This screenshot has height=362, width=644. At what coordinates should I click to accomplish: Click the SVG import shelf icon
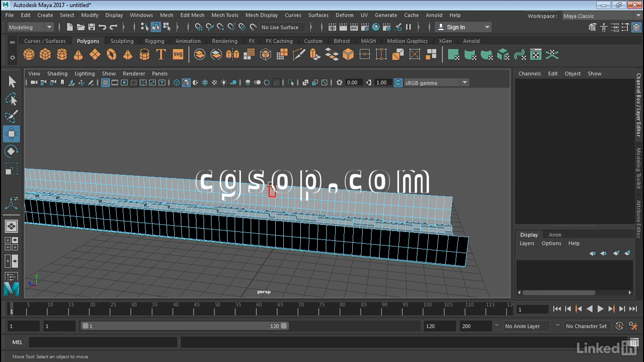pyautogui.click(x=178, y=55)
